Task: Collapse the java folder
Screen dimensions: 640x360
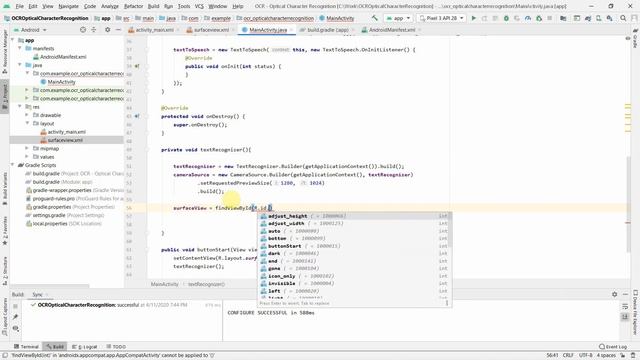Action: pyautogui.click(x=20, y=65)
